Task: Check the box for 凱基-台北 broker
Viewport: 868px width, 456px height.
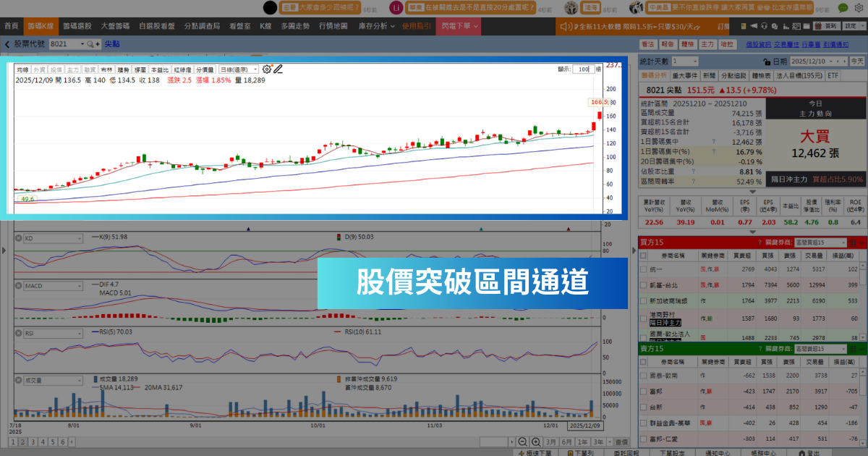Action: [643, 284]
